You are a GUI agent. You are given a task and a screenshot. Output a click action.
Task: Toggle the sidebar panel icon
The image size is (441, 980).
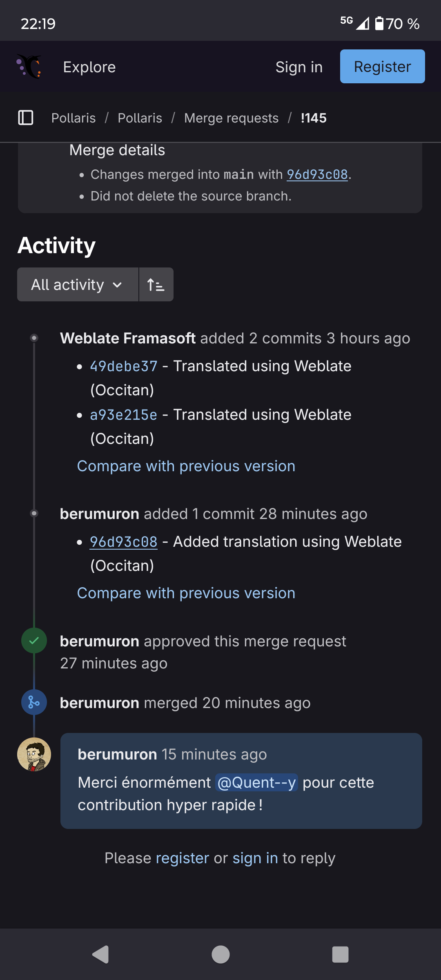click(x=26, y=118)
